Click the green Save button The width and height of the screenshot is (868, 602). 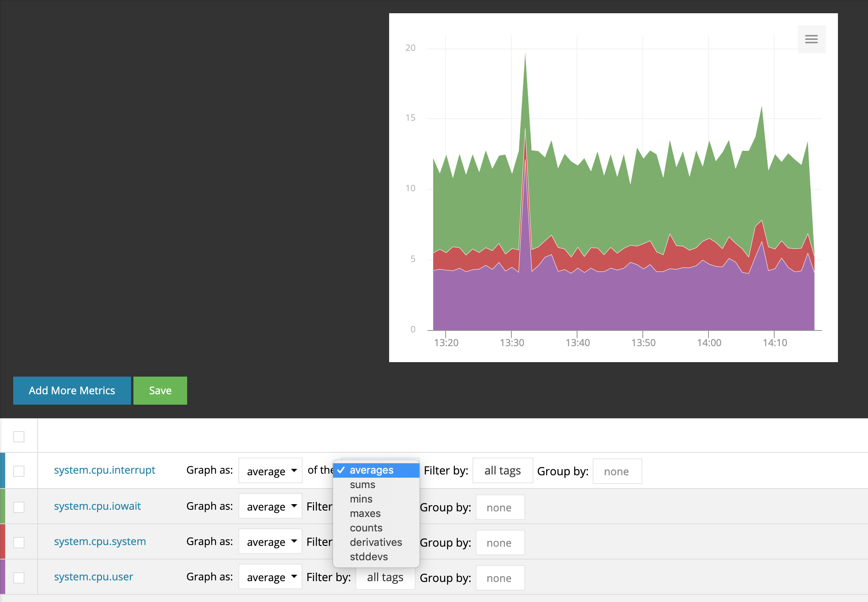coord(160,390)
